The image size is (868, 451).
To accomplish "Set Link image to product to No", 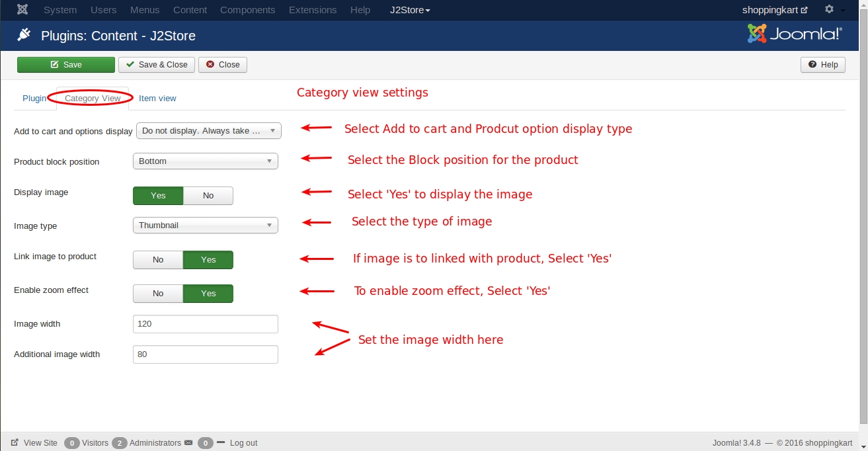I will (x=158, y=260).
